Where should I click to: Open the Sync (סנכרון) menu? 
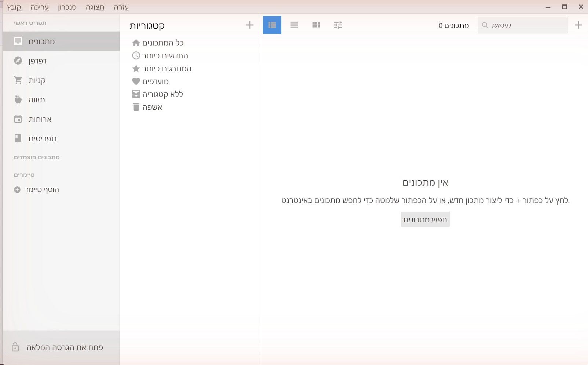(67, 7)
